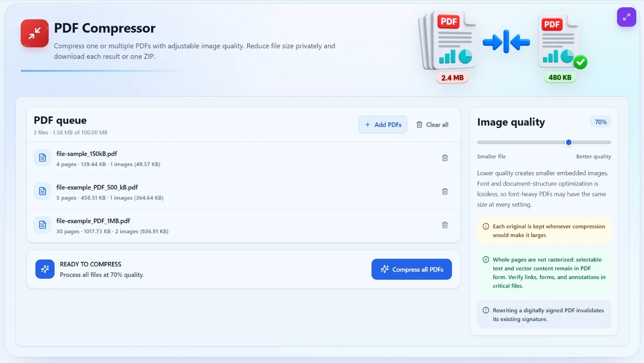Remove file-example_PDF_500_kB.pdf with its trash icon

445,191
